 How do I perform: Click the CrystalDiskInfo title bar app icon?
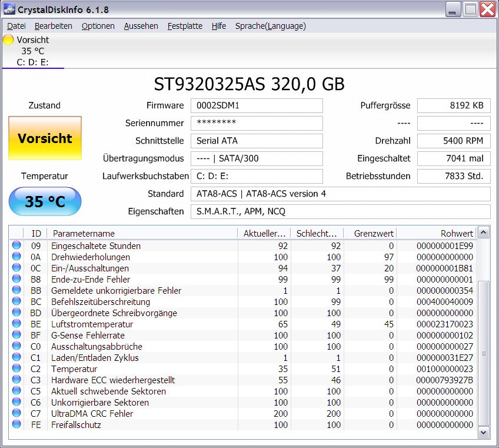click(x=9, y=9)
